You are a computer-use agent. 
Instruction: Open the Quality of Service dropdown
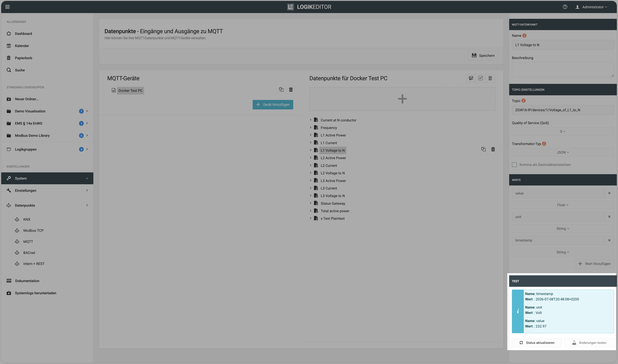[x=563, y=132]
